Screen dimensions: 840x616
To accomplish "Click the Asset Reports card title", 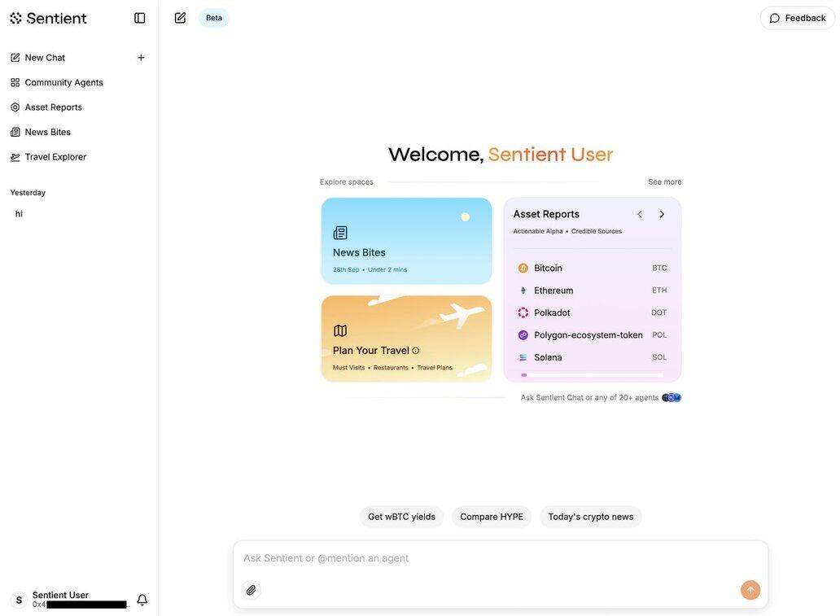I will [546, 214].
